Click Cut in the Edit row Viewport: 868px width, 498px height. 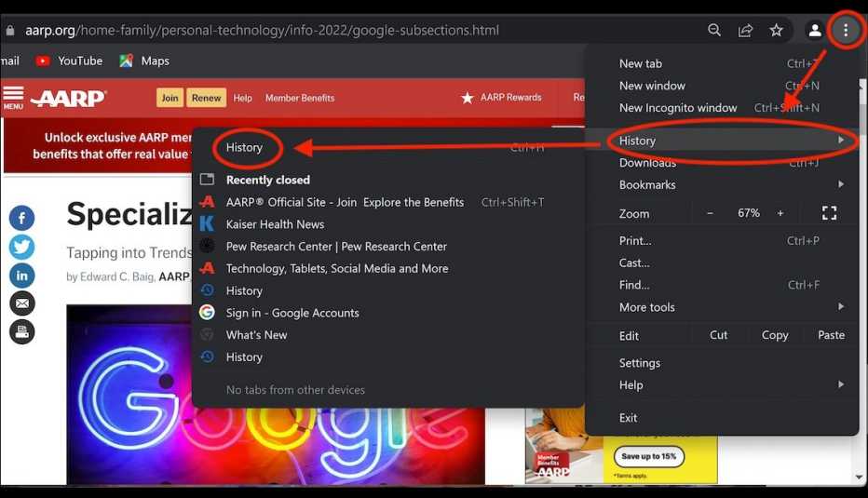719,335
